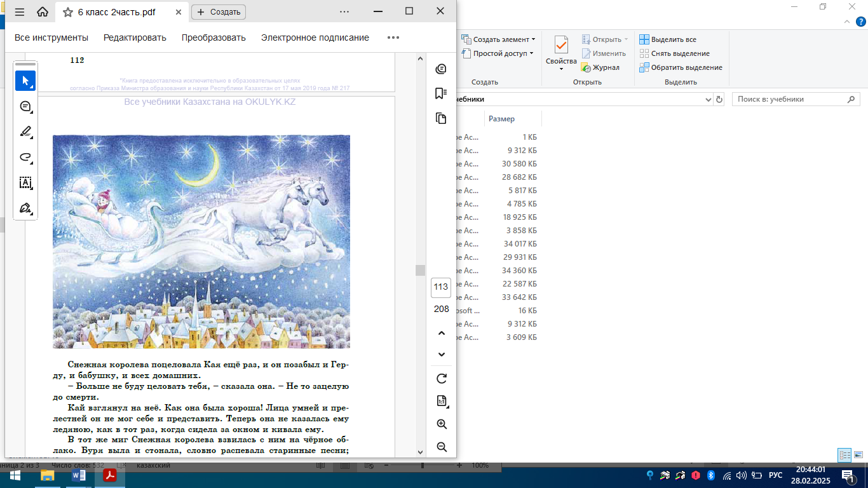868x488 pixels.
Task: Open Все инструменты panel
Action: coord(51,37)
